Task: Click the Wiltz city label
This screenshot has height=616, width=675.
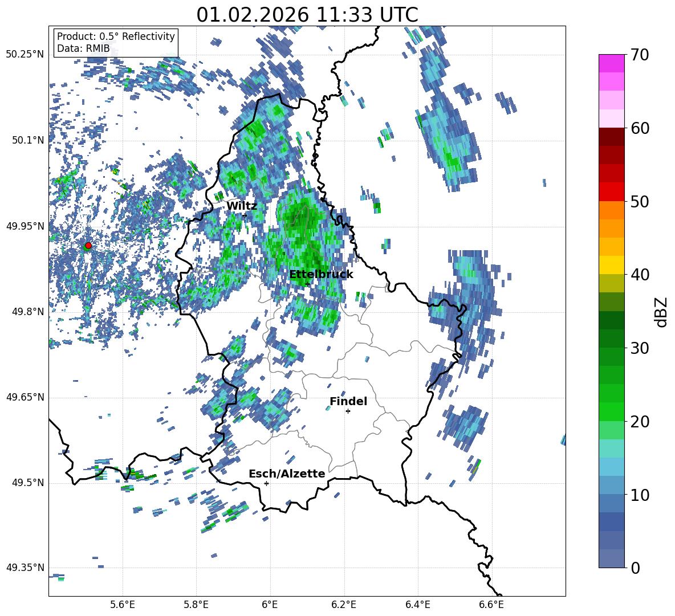Action: [x=242, y=206]
